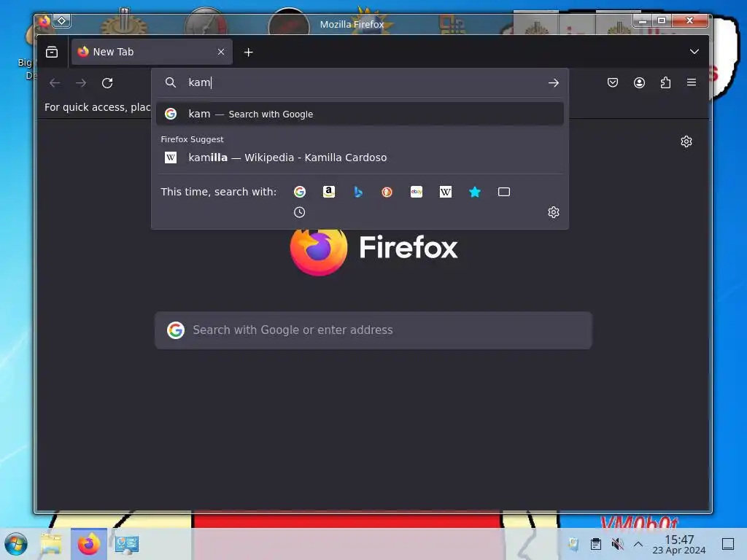Reload the current page

pos(107,83)
